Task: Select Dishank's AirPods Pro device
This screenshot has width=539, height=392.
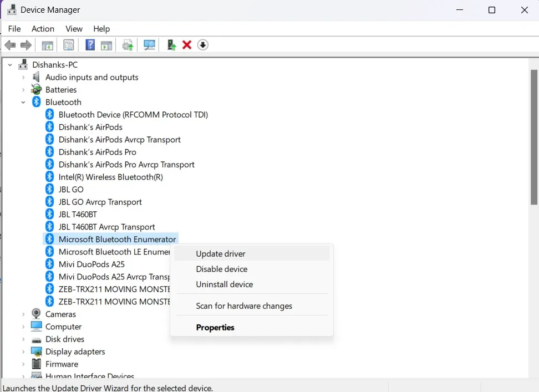Action: [97, 152]
